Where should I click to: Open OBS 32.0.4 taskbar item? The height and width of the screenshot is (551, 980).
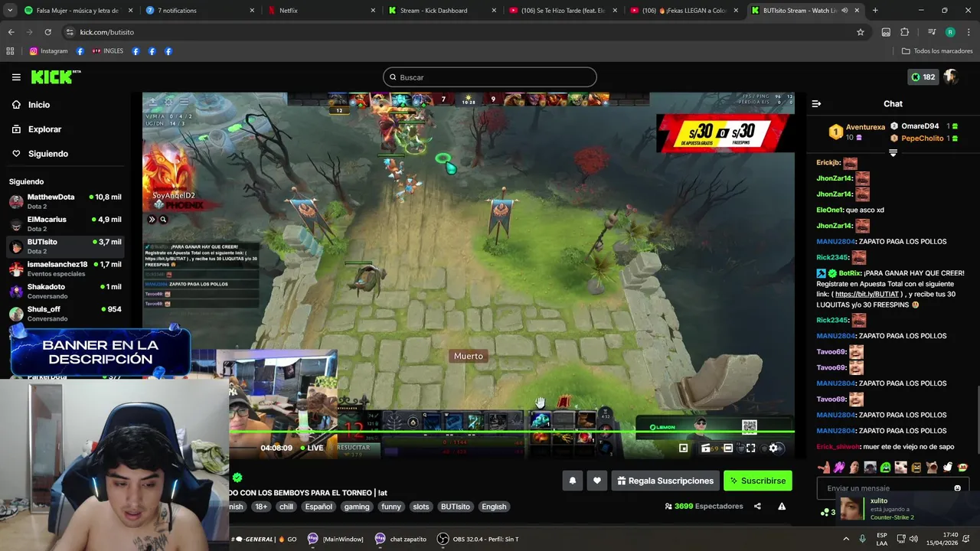pyautogui.click(x=478, y=539)
